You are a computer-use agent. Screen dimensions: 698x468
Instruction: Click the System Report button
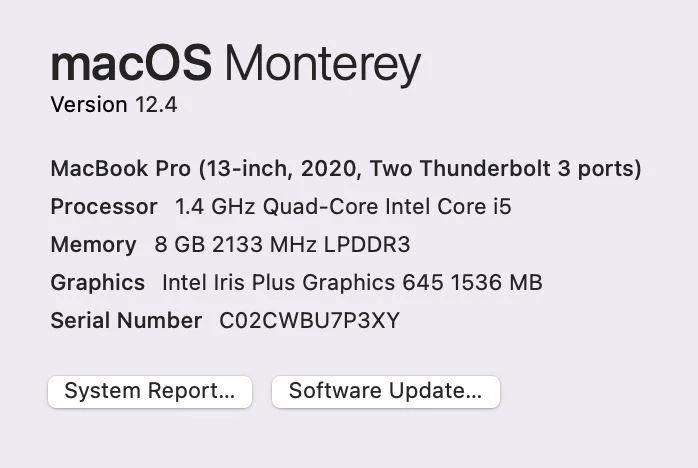[x=150, y=391]
